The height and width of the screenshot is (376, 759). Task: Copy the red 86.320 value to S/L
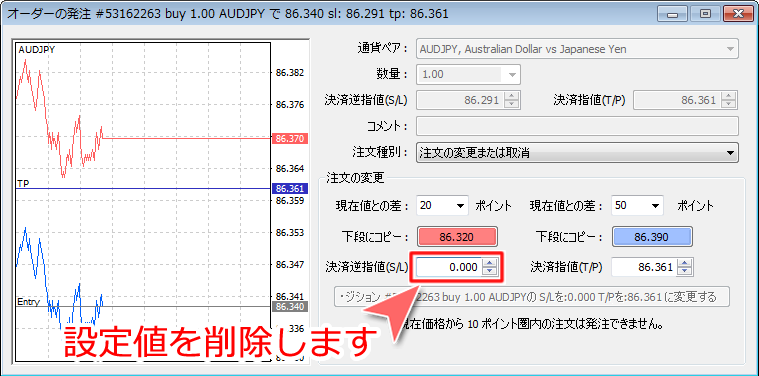(457, 237)
